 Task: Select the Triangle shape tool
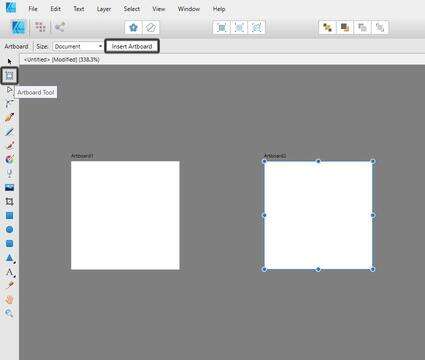(9, 258)
